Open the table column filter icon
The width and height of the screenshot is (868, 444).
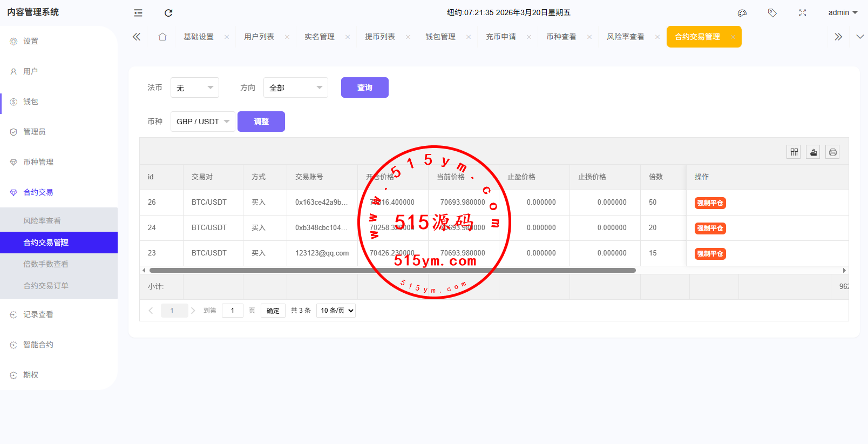[794, 152]
